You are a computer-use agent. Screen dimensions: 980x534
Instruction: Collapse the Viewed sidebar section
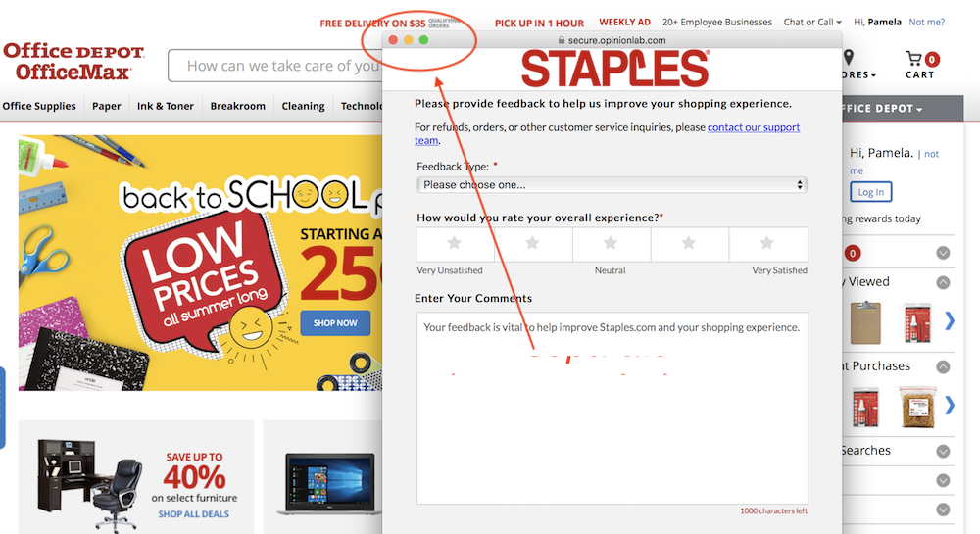tap(943, 282)
